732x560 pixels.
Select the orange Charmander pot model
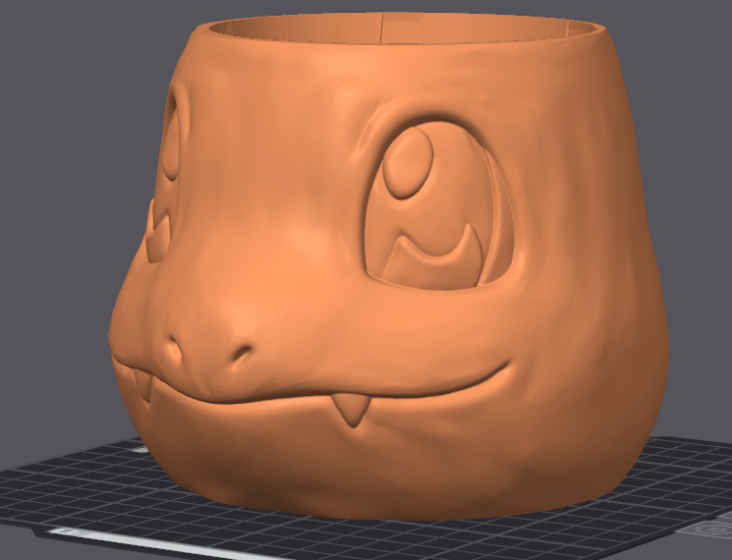coord(388,267)
